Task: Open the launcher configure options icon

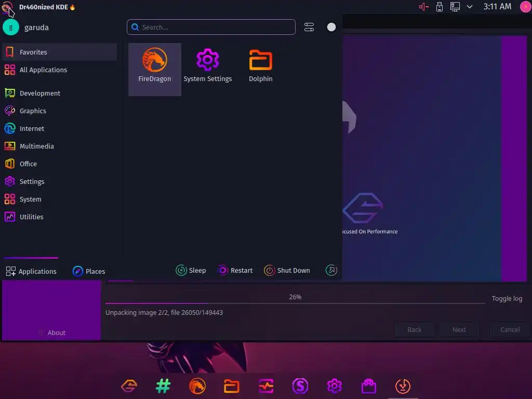Action: click(309, 27)
